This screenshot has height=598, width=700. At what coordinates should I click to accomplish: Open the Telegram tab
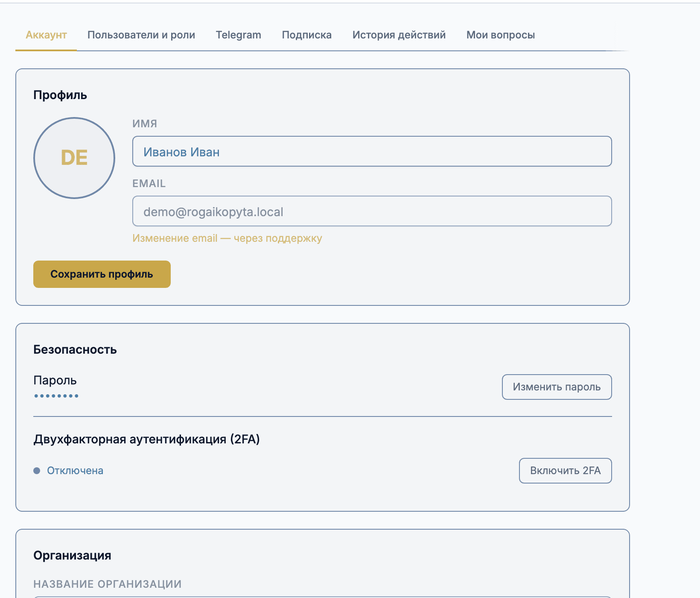click(x=238, y=35)
